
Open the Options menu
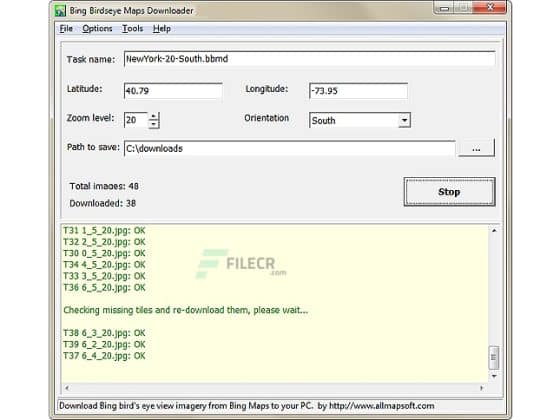coord(97,29)
